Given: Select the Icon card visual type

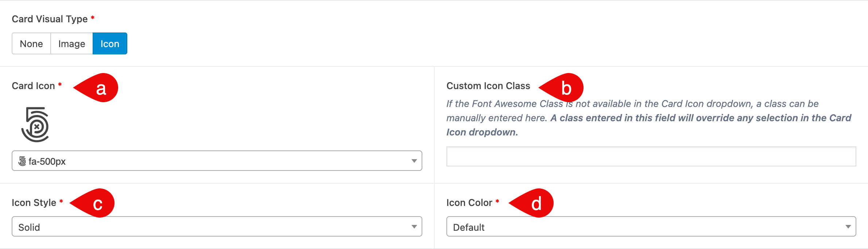Looking at the screenshot, I should pyautogui.click(x=110, y=44).
